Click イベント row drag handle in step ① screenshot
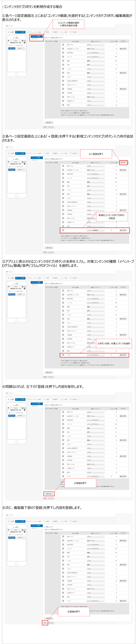The width and height of the screenshot is (136, 644). click(63, 57)
